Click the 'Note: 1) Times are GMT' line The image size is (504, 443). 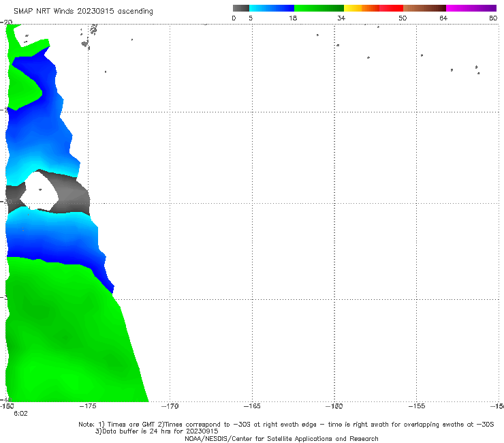coord(286,425)
